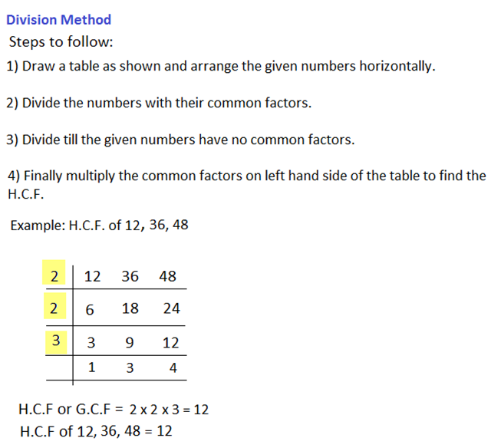Click step 4 starting "Finally multiply"
The width and height of the screenshot is (491, 448).
point(245,176)
